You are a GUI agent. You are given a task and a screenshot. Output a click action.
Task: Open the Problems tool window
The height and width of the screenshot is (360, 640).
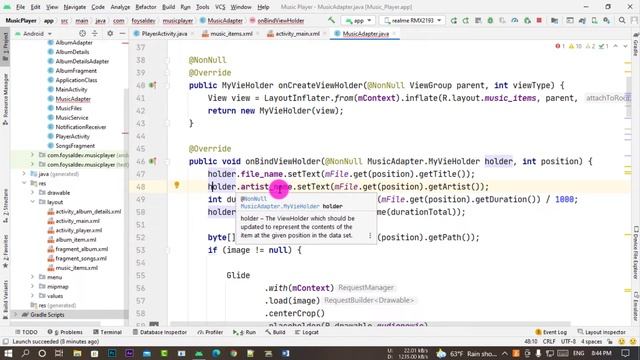coord(65,332)
